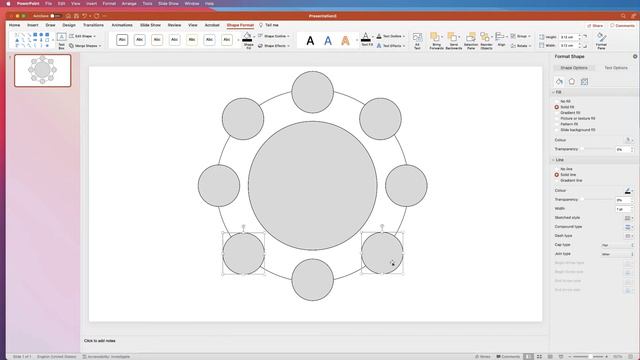The height and width of the screenshot is (360, 640).
Task: Open the Rotate dropdown
Action: [520, 46]
